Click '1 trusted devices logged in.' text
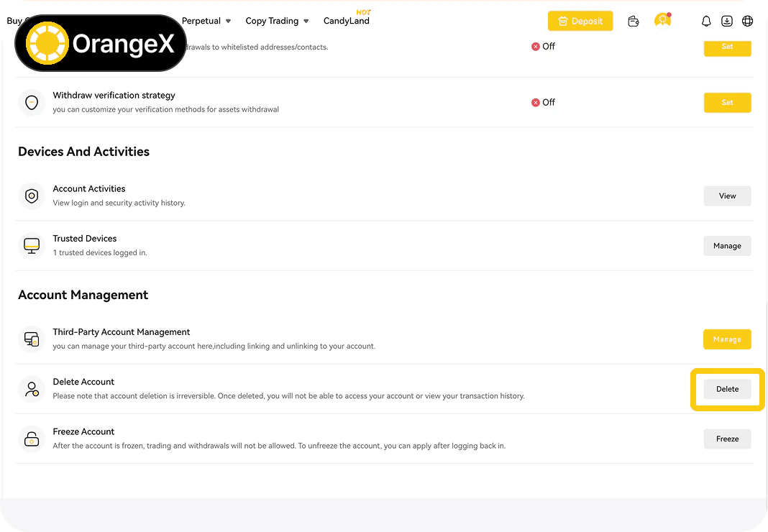This screenshot has width=768, height=532. 100,253
